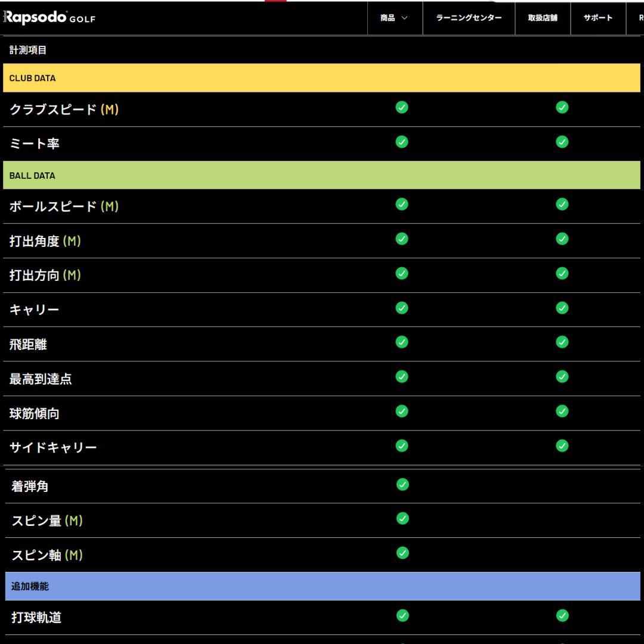
Task: Open the サポート menu item
Action: [598, 18]
